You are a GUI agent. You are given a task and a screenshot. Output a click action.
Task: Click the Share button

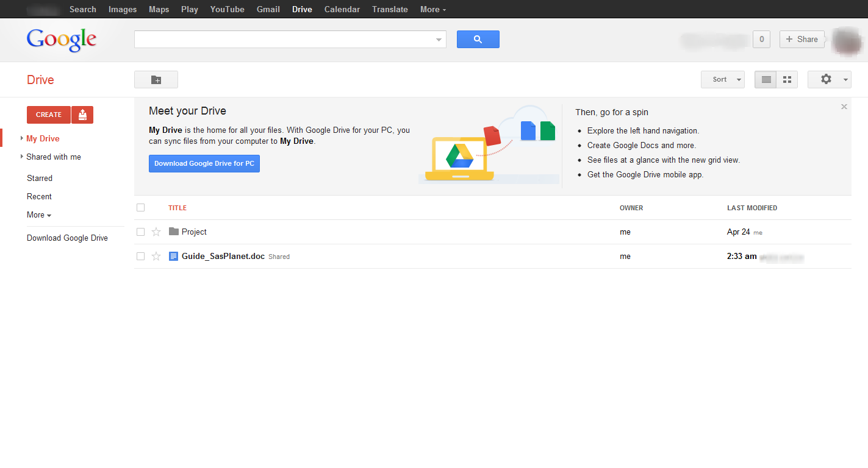coord(802,39)
